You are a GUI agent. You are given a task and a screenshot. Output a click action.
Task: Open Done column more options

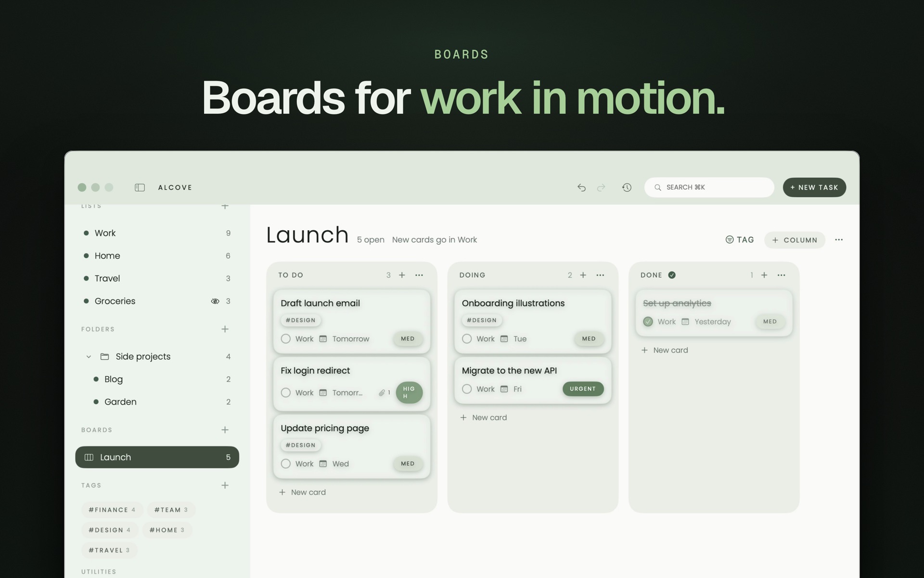tap(782, 275)
